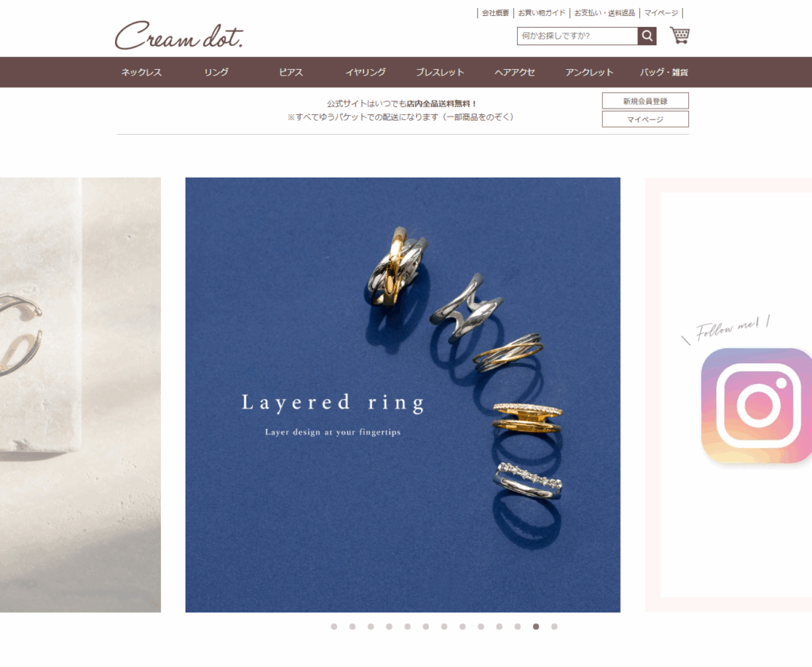Go to ヘアアクセ category
The image size is (812, 667).
[515, 72]
